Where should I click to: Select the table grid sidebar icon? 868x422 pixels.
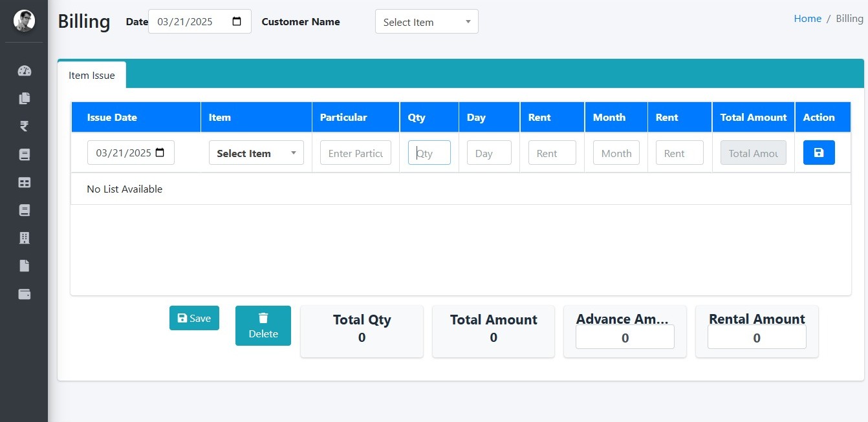coord(25,183)
